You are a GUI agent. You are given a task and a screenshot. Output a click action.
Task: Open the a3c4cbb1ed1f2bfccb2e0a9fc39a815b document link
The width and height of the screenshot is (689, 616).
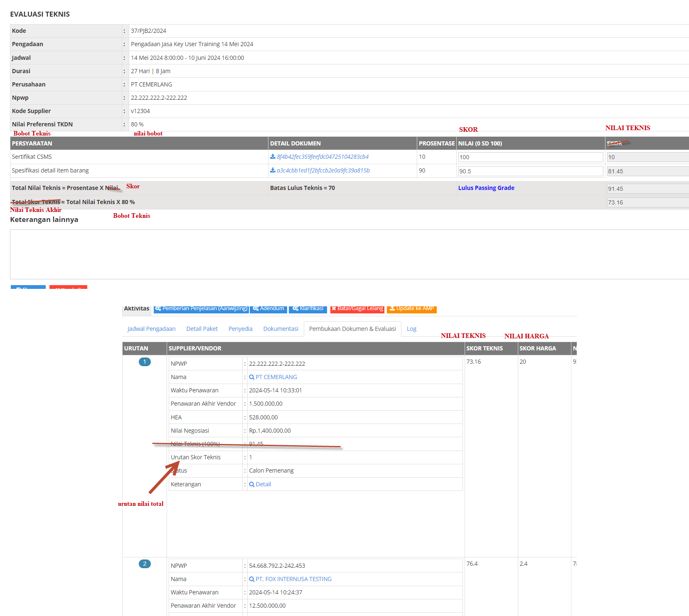pyautogui.click(x=323, y=170)
